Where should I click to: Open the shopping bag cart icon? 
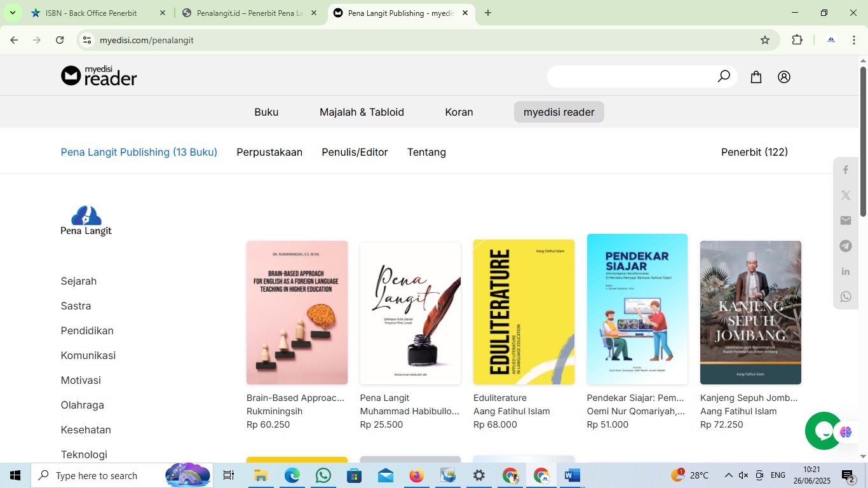tap(756, 77)
